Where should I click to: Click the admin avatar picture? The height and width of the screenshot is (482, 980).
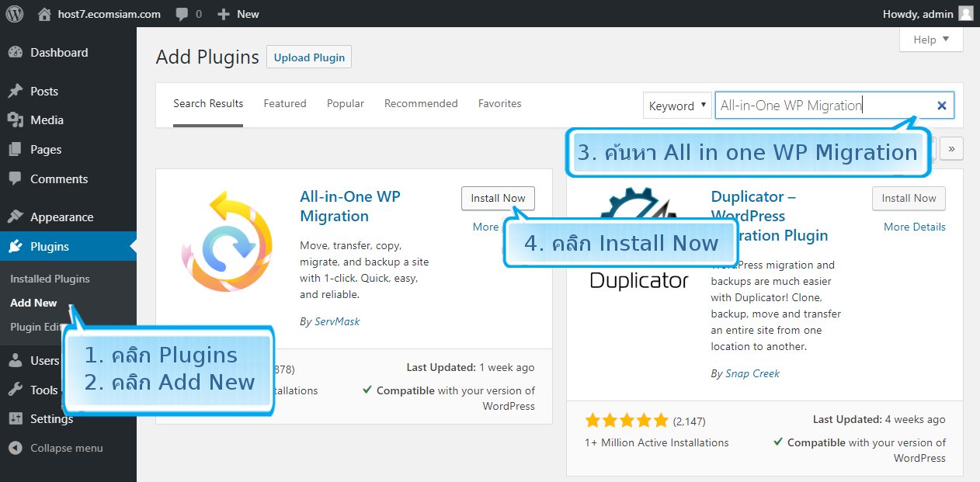tap(965, 14)
